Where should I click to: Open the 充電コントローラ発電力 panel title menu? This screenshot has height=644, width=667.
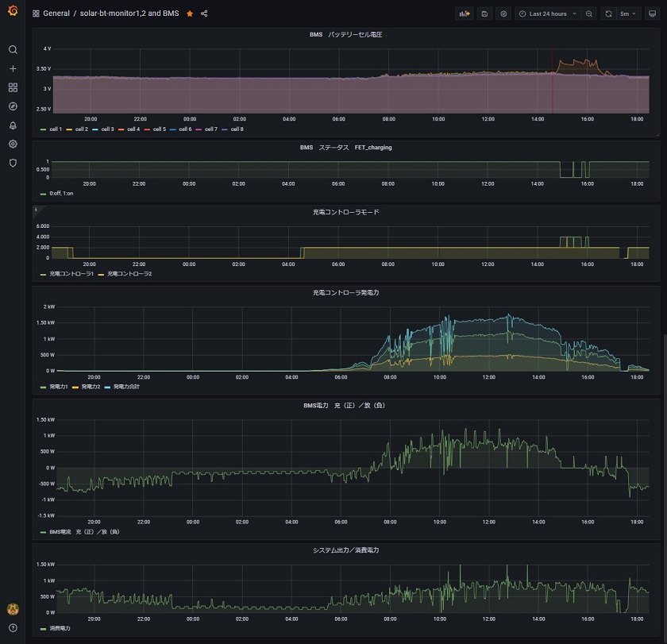[x=346, y=293]
